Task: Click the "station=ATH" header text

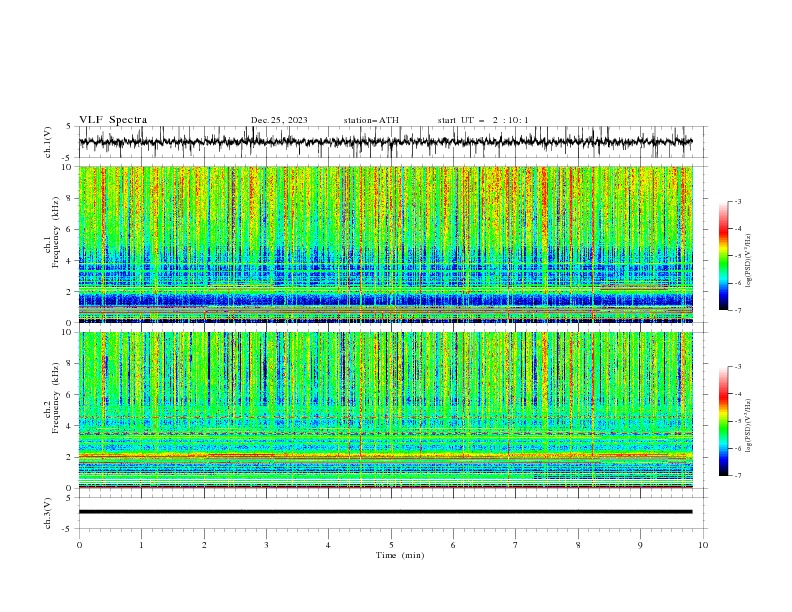Action: click(371, 120)
